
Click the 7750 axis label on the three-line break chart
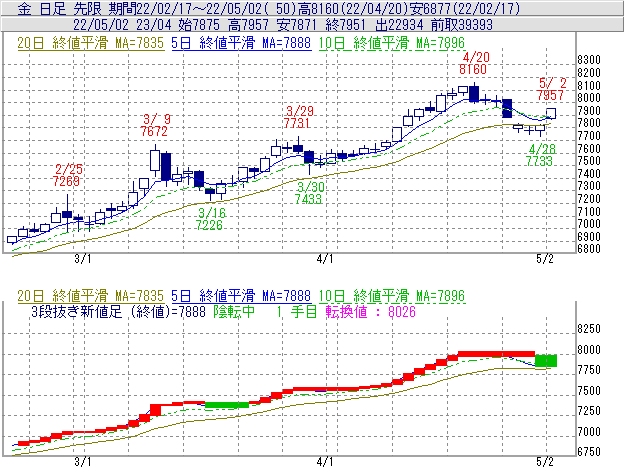point(589,370)
